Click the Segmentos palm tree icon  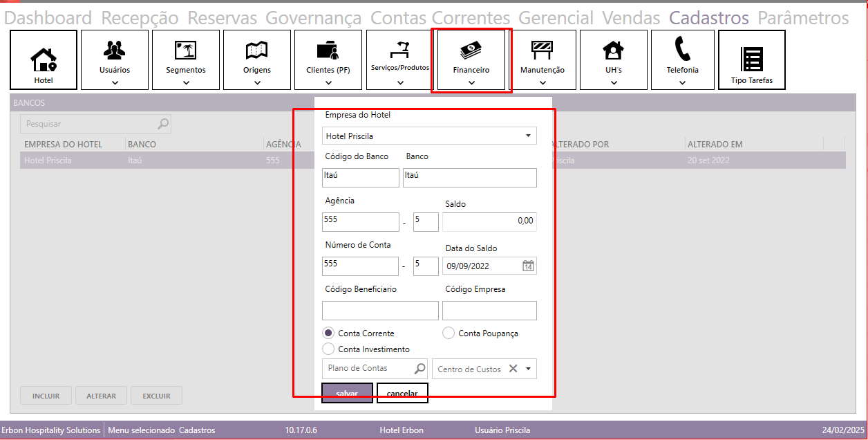click(186, 50)
